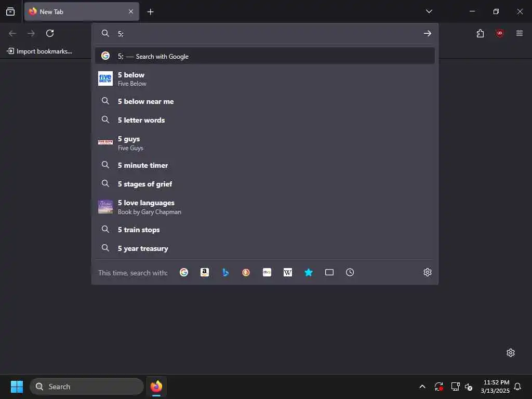Click the Windows Update tray icon

(438, 387)
